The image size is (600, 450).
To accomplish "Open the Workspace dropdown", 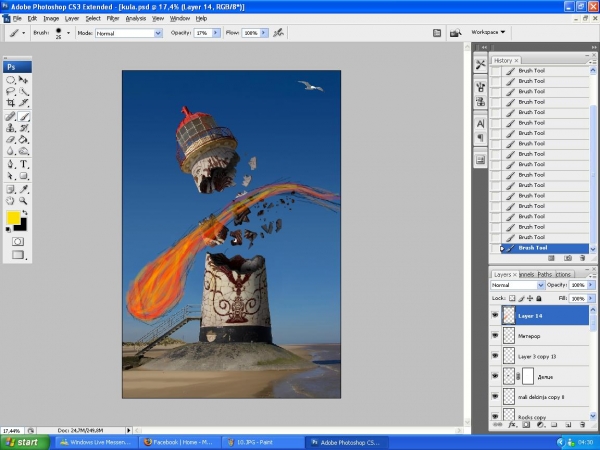I will 488,32.
